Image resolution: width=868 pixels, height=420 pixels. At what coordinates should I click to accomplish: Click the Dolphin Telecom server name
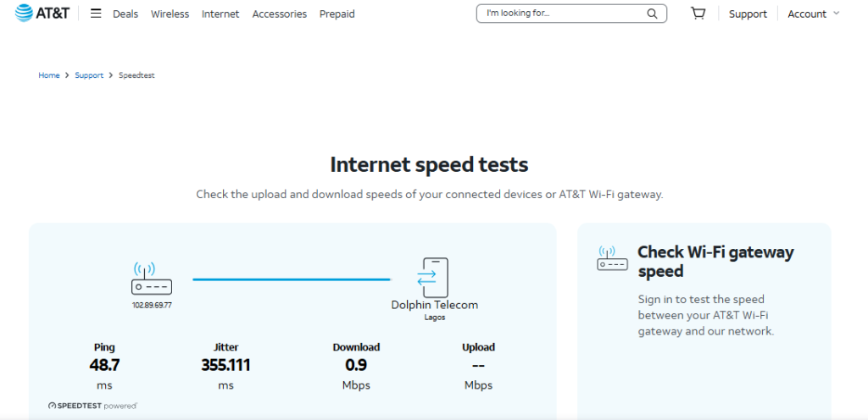pyautogui.click(x=435, y=305)
